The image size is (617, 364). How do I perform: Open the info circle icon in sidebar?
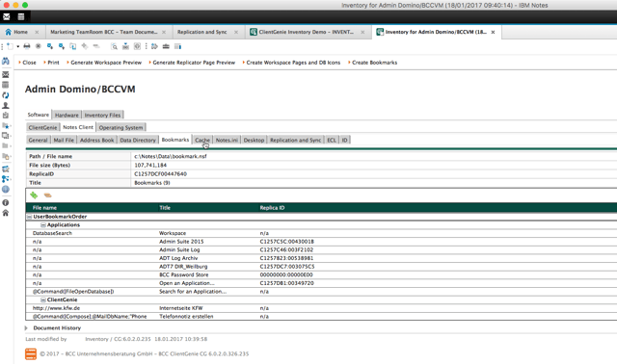click(6, 203)
